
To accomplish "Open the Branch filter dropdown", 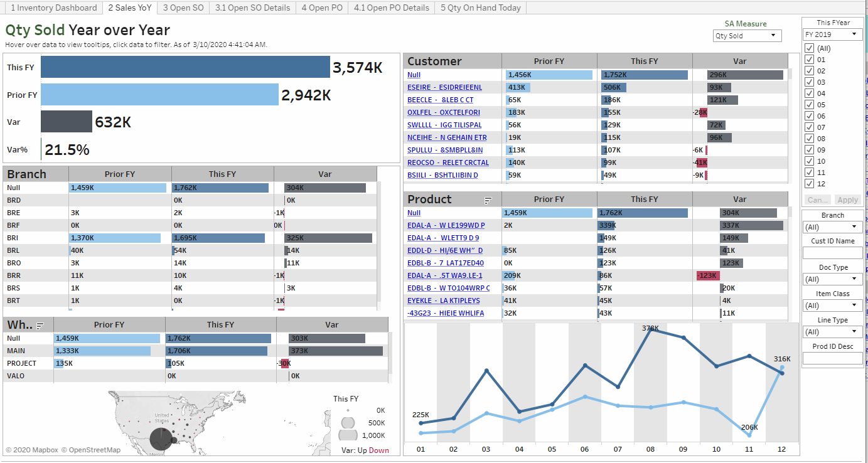I will [832, 227].
